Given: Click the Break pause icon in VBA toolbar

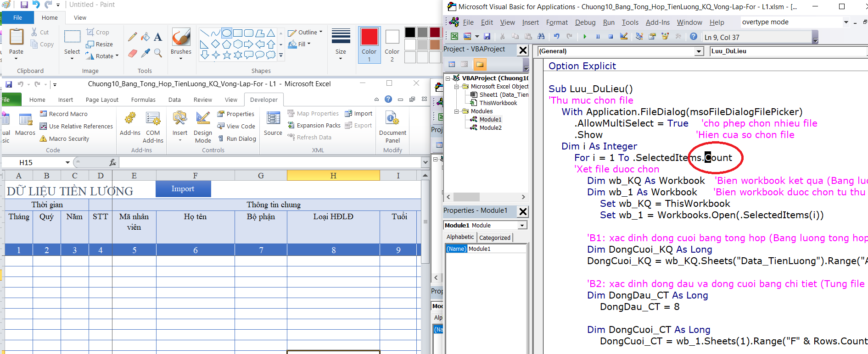Looking at the screenshot, I should point(598,37).
